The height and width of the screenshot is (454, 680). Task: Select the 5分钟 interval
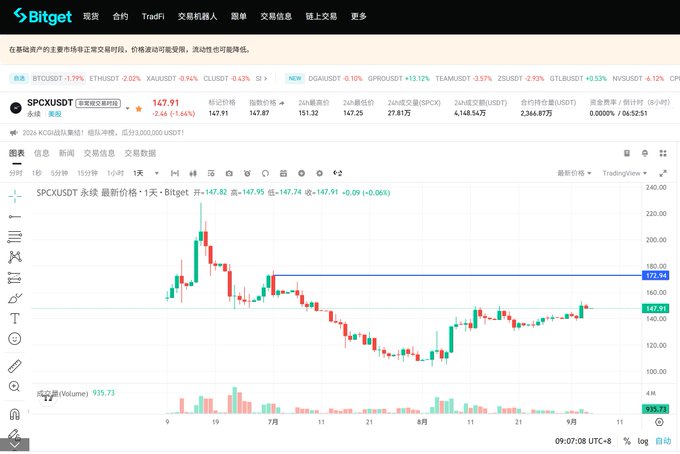tap(59, 173)
